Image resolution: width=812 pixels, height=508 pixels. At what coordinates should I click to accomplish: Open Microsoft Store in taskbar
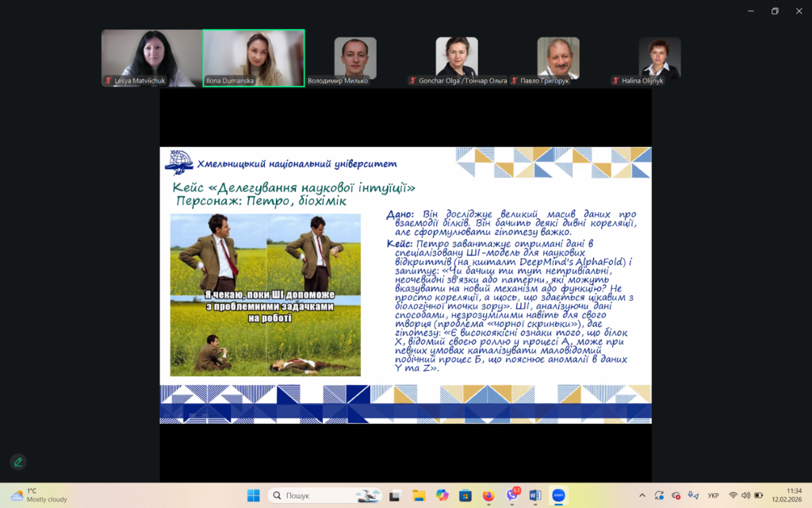465,495
